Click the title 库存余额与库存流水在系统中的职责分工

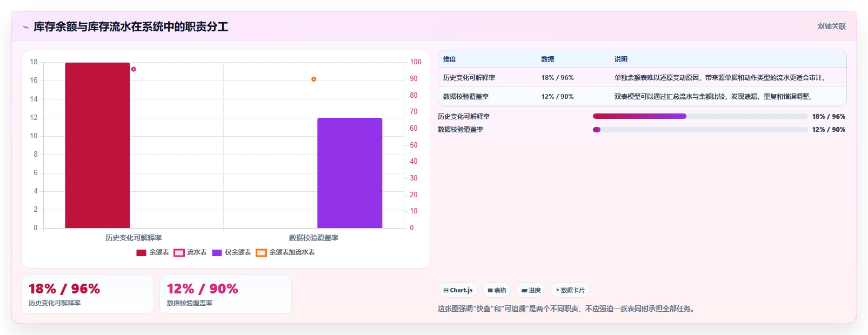pyautogui.click(x=131, y=26)
